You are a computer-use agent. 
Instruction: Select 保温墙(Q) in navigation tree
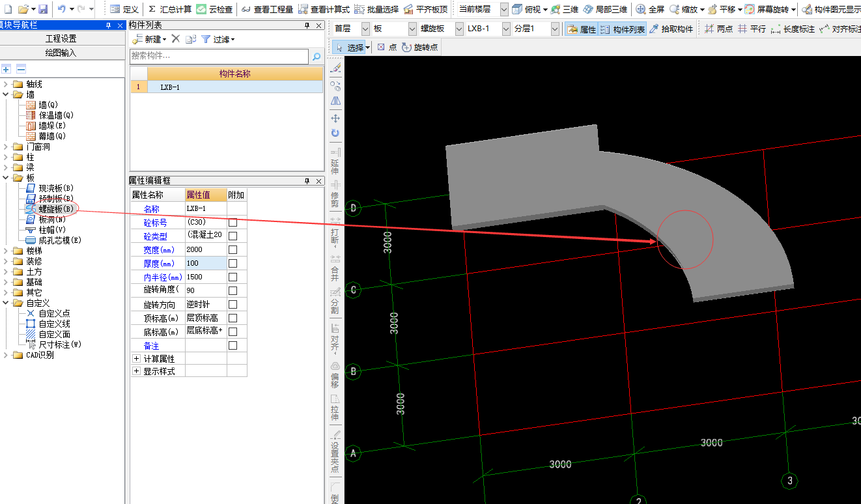click(x=56, y=115)
